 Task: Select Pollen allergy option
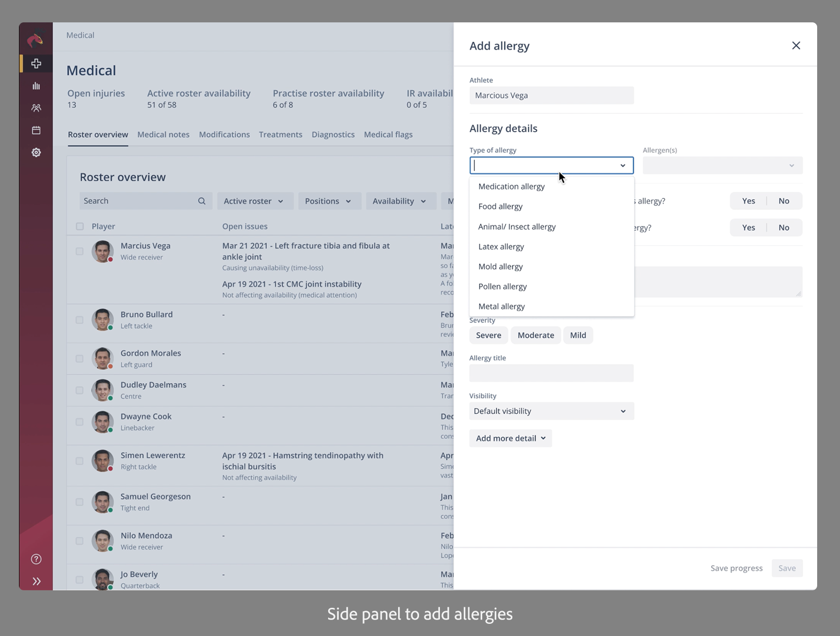click(x=552, y=286)
